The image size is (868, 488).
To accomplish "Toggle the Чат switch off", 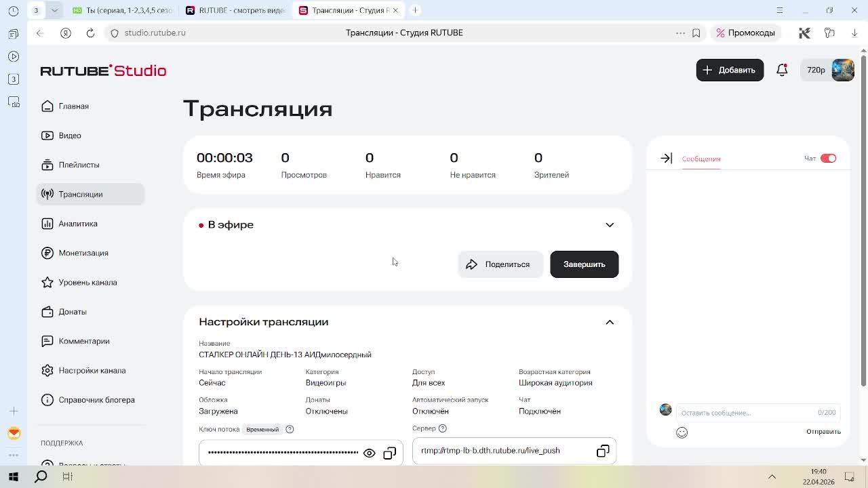I will (x=828, y=158).
